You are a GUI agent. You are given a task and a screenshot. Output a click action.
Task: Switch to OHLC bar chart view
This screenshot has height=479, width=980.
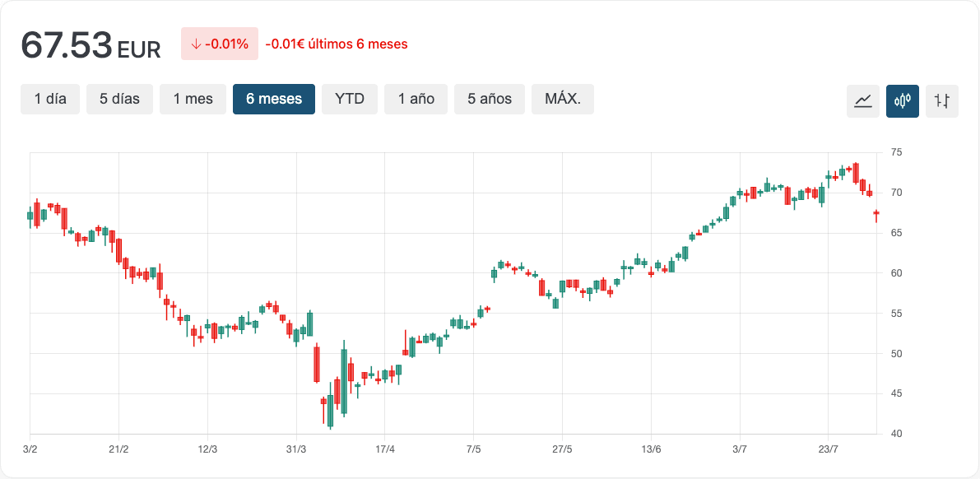tap(942, 101)
